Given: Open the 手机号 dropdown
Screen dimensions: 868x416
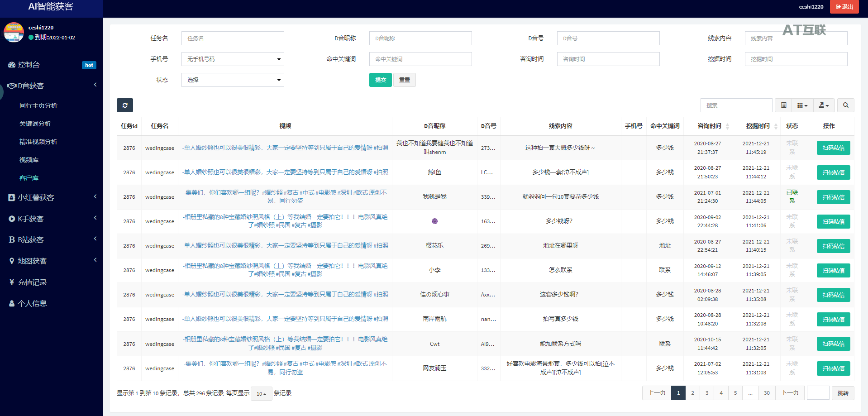Looking at the screenshot, I should [233, 59].
